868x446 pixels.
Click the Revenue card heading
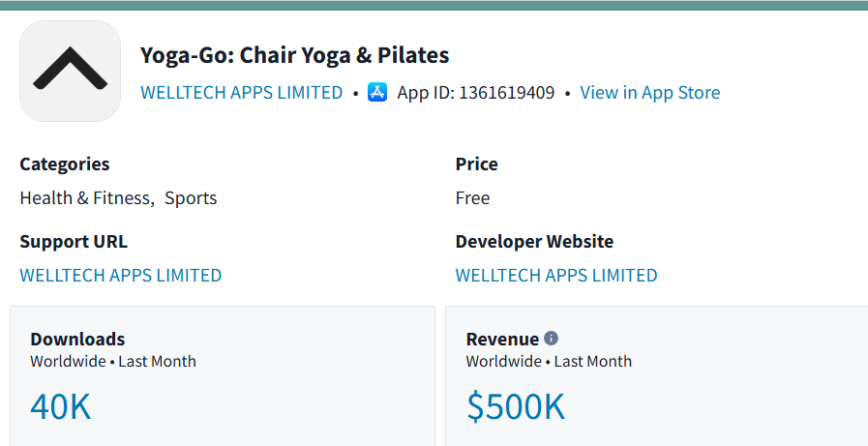[x=502, y=339]
